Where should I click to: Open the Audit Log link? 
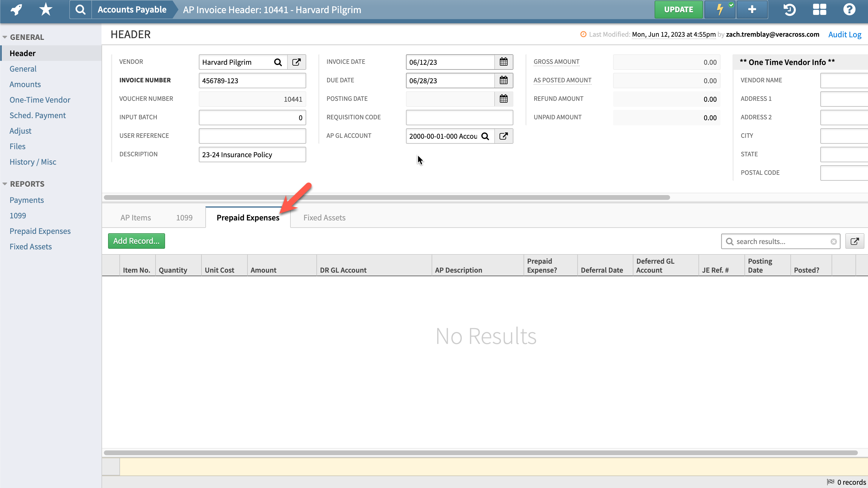pyautogui.click(x=845, y=34)
